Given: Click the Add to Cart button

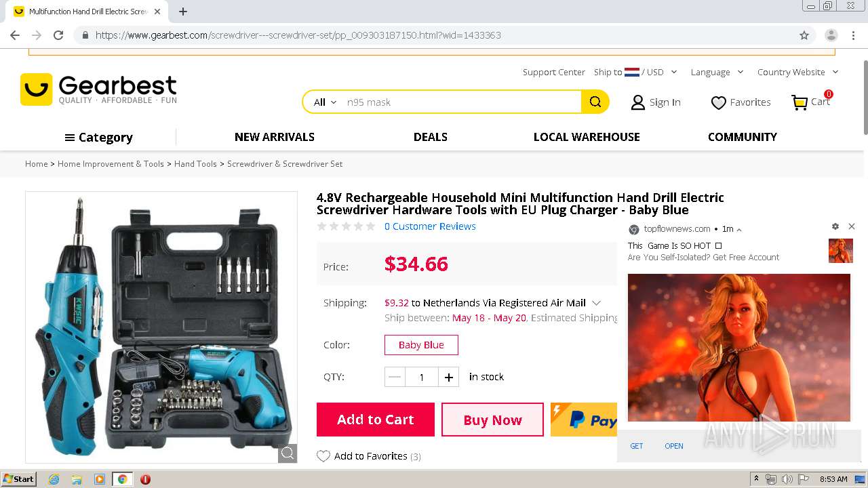Looking at the screenshot, I should click(x=375, y=420).
